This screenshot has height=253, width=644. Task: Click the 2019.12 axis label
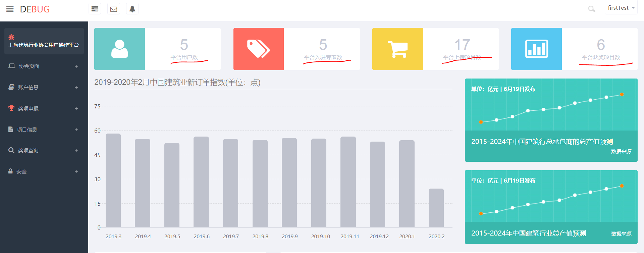(379, 237)
